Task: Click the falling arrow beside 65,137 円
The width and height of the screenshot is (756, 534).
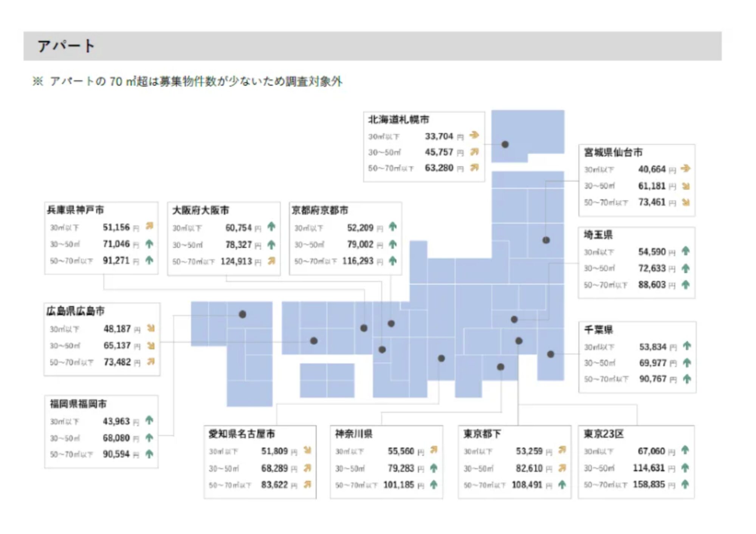Action: click(x=151, y=345)
